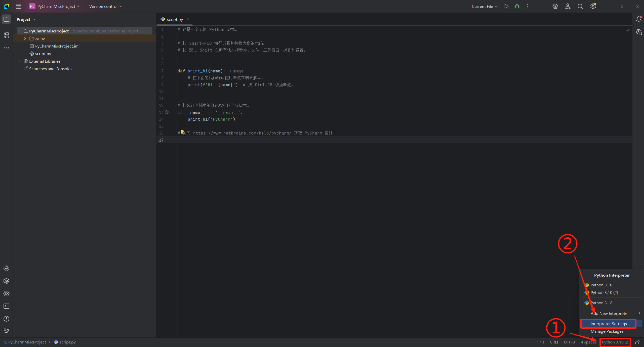Click the PyCharm logo icon

[x=6, y=6]
